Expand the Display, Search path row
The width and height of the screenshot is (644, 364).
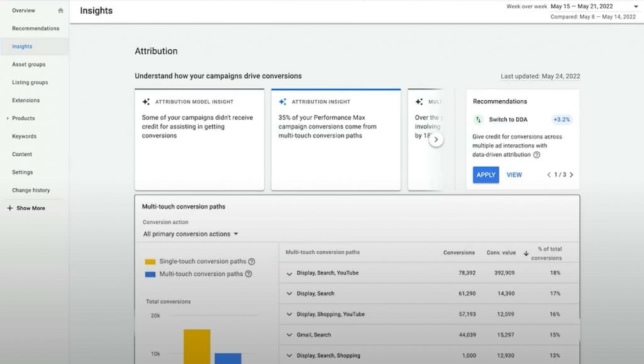point(289,293)
